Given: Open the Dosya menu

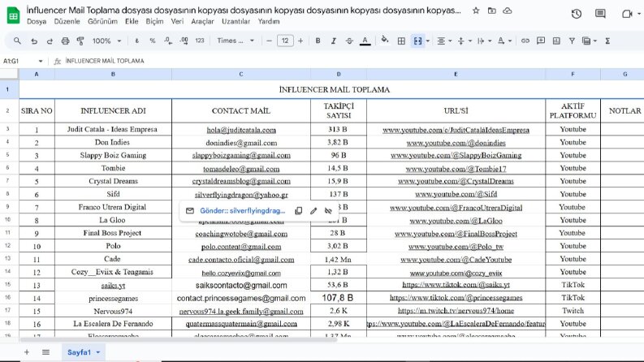Looking at the screenshot, I should point(37,21).
